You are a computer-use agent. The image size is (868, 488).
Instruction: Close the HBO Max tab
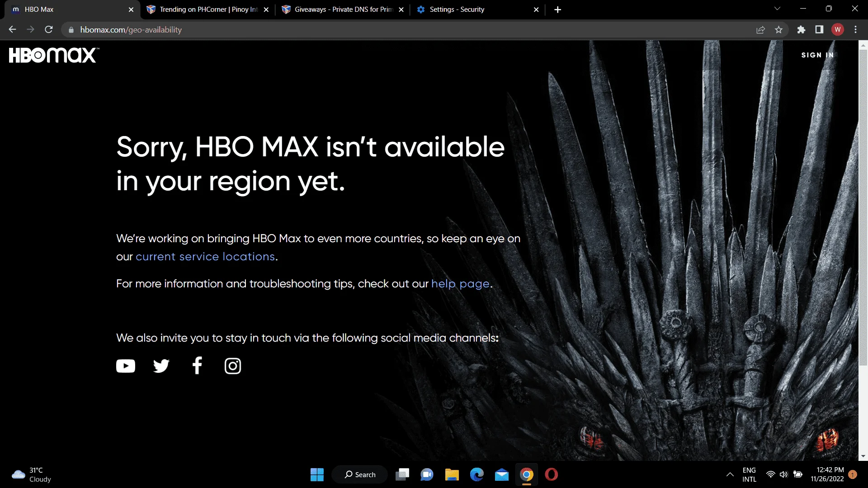click(x=131, y=9)
